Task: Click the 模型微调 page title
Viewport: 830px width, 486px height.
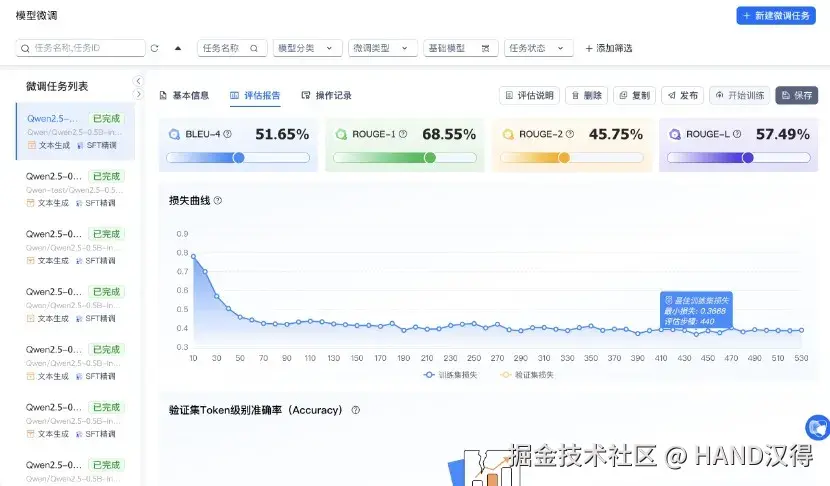Action: click(x=37, y=15)
